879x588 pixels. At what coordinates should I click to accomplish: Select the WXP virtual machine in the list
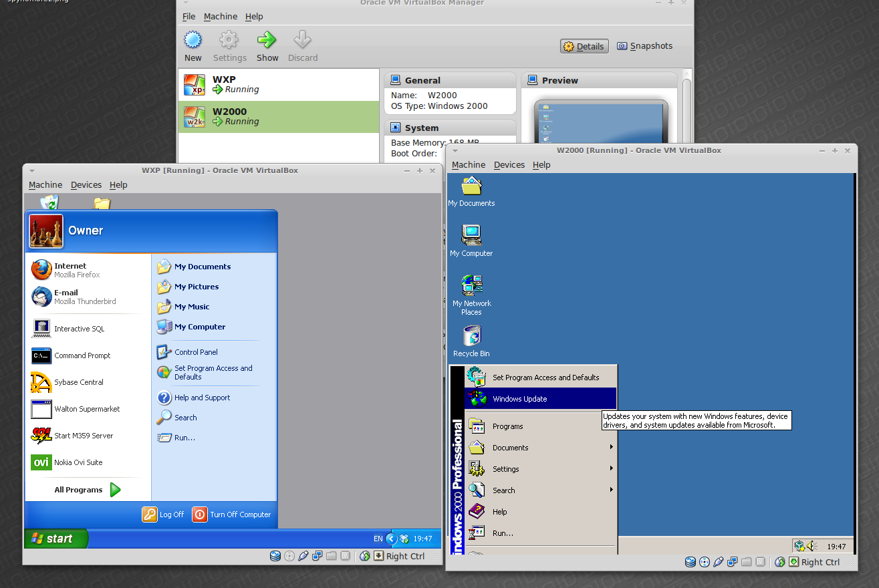[279, 85]
